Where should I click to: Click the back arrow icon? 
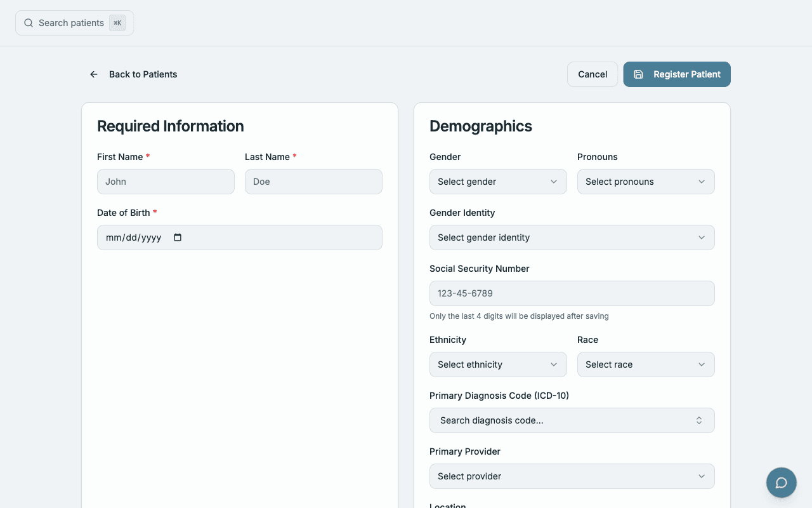(x=94, y=74)
